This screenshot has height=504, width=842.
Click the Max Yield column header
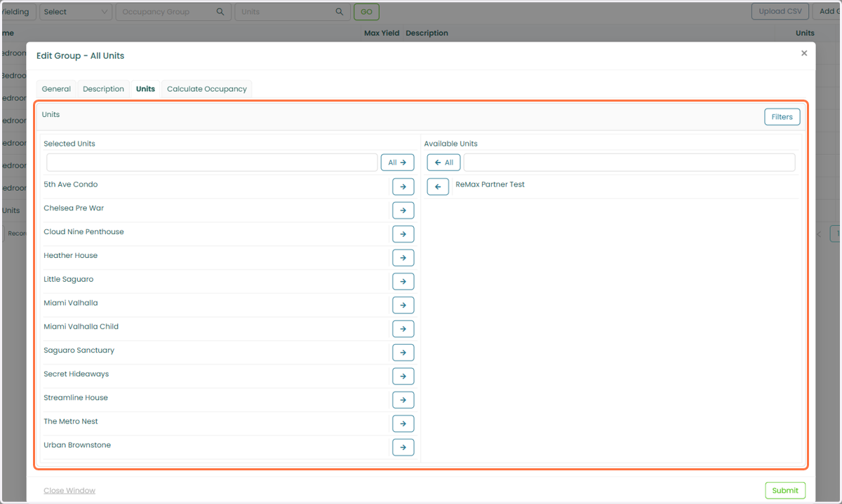click(x=382, y=33)
